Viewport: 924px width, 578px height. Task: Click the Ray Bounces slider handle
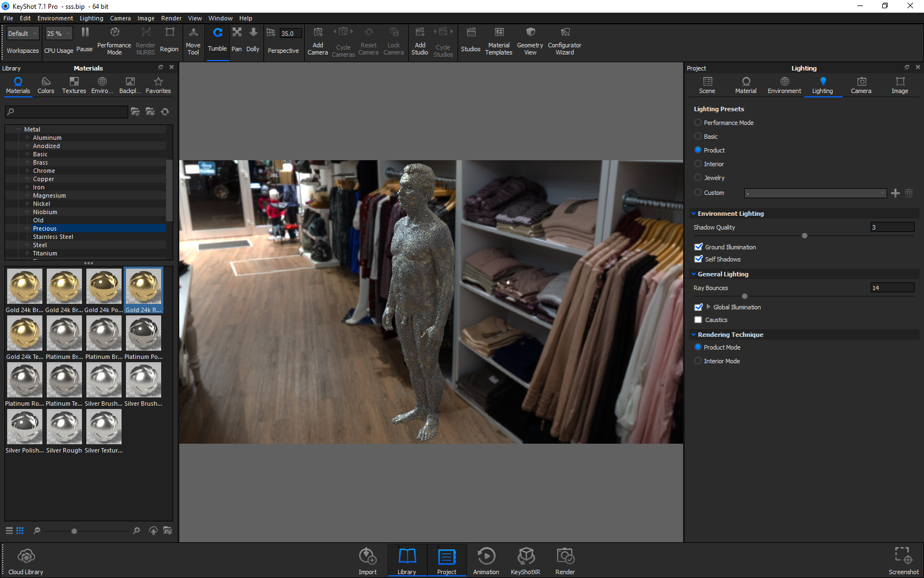pyautogui.click(x=745, y=296)
